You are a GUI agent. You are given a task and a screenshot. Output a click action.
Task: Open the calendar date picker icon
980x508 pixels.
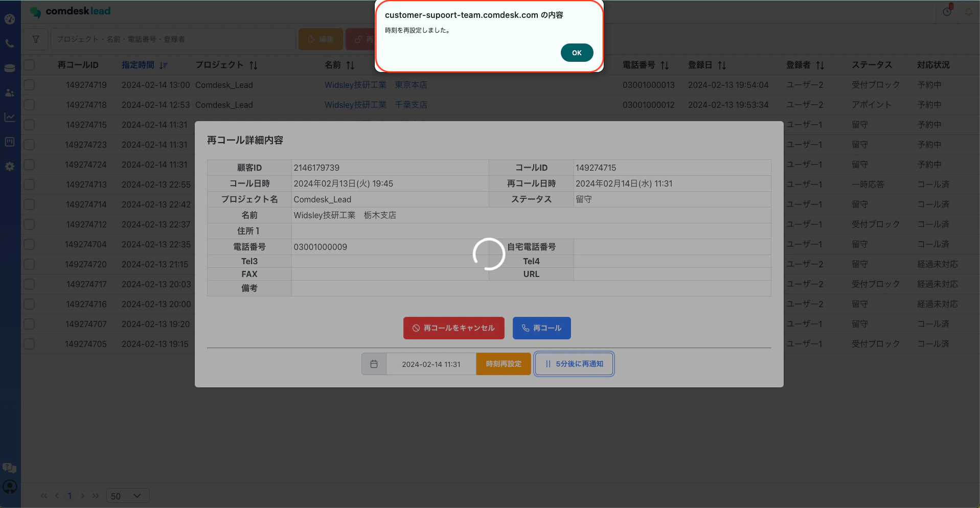point(374,364)
